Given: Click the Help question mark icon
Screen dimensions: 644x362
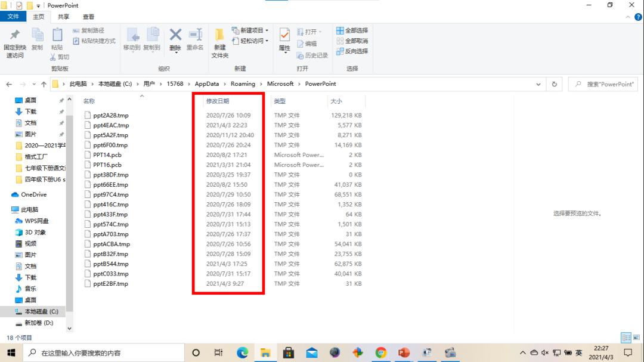Looking at the screenshot, I should [638, 17].
